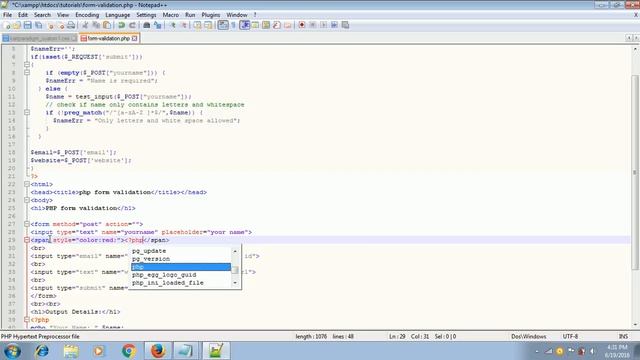Open the Firefox taskbar icon
Screen dimensions: 640x360
click(158, 351)
